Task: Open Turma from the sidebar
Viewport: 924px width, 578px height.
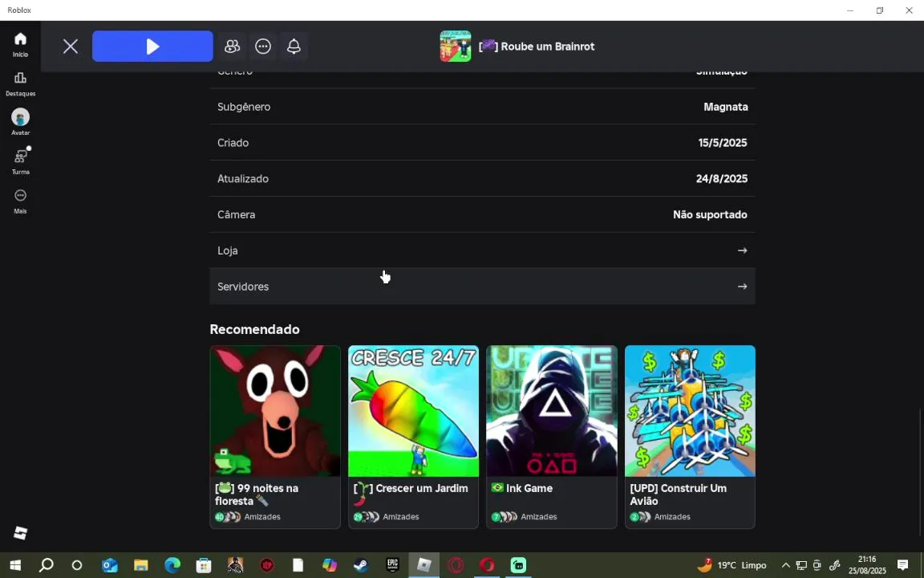Action: tap(20, 161)
